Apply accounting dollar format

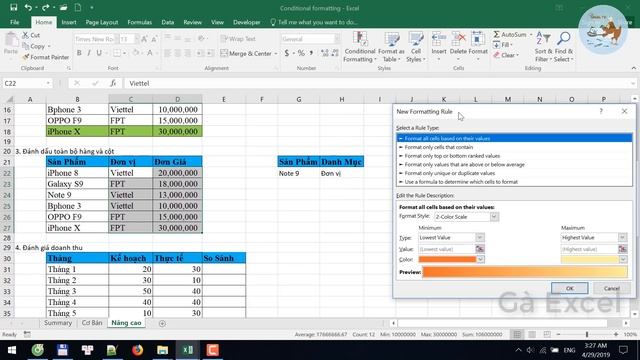coord(287,53)
